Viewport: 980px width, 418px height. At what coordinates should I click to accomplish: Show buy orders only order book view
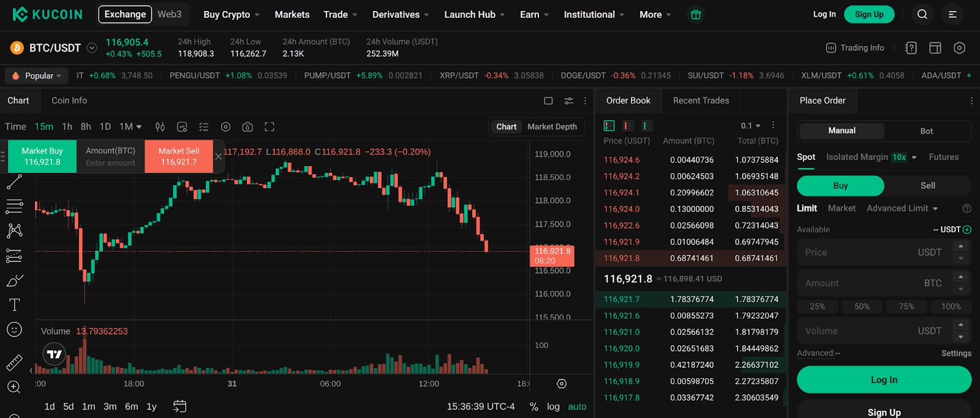click(647, 126)
